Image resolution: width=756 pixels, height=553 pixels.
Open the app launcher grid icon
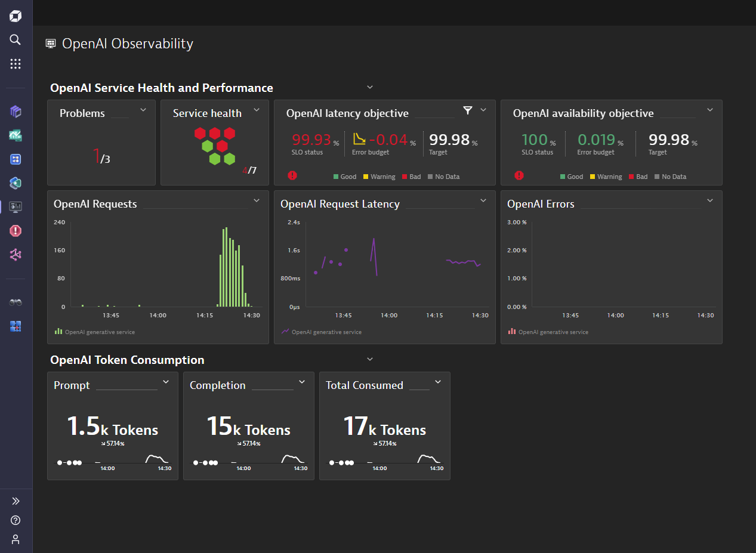click(x=15, y=64)
